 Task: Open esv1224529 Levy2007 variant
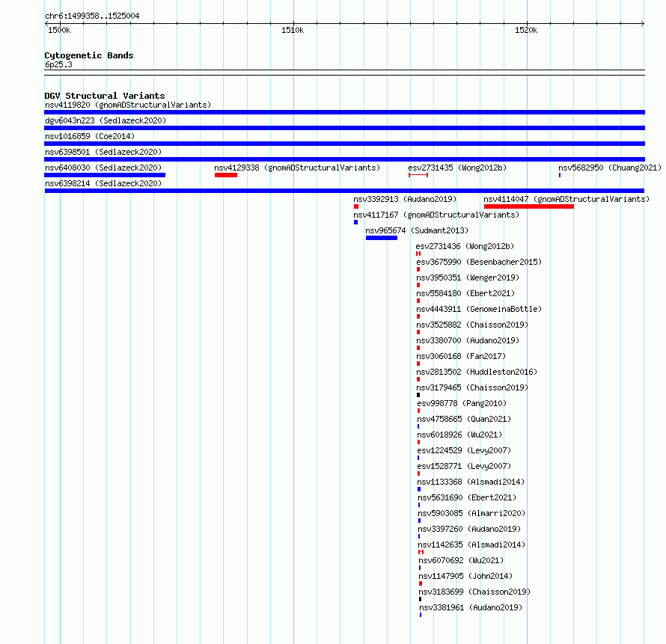464,450
